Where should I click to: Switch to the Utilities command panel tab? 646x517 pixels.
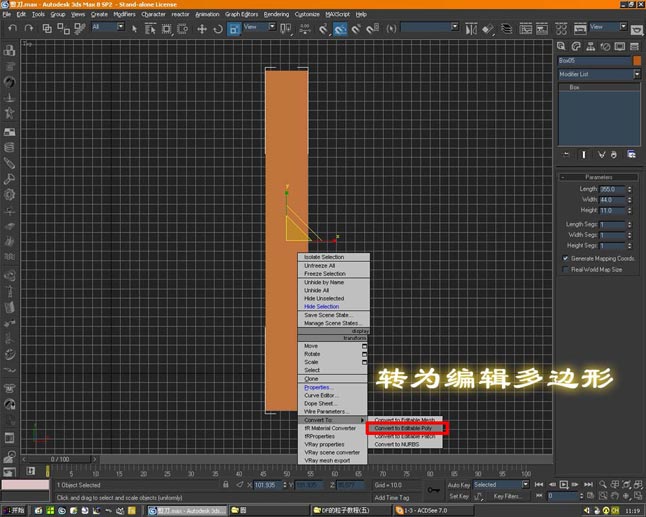point(634,46)
